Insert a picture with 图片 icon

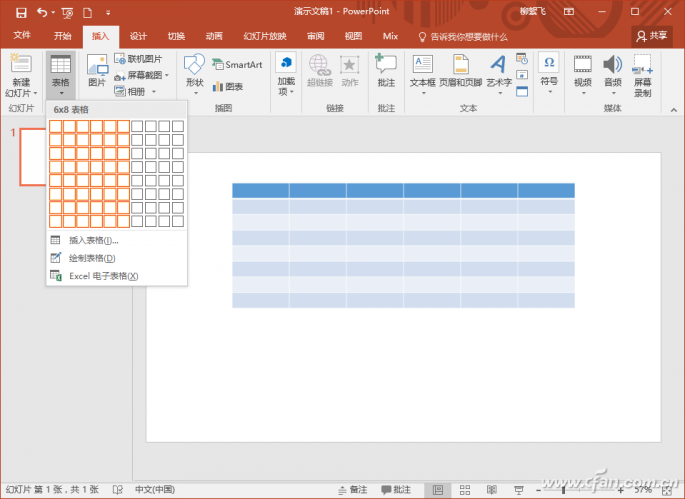[97, 70]
